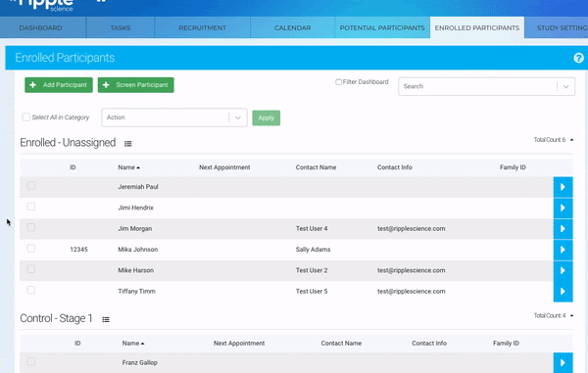Click ID column header in Enrolled - Unassigned

(x=73, y=167)
